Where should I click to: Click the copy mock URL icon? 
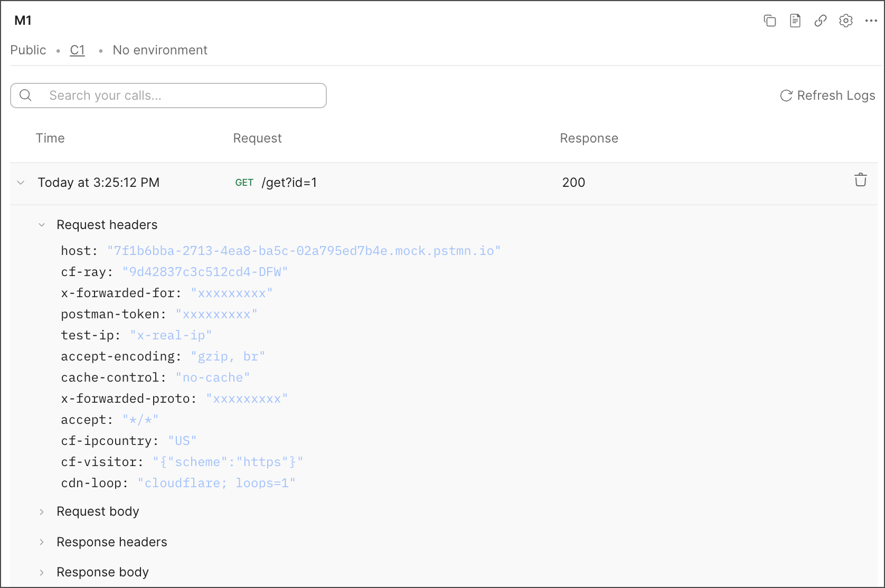point(769,21)
